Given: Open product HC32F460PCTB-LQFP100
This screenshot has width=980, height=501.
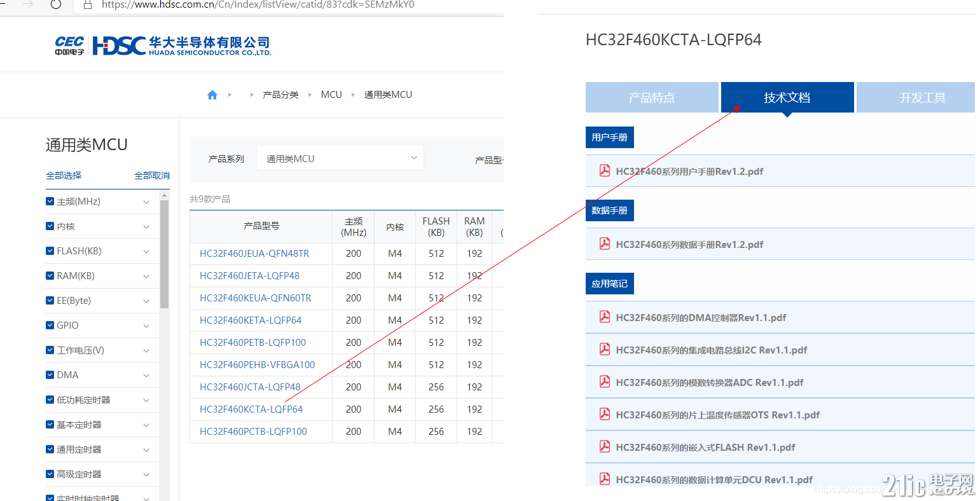Looking at the screenshot, I should click(x=254, y=432).
